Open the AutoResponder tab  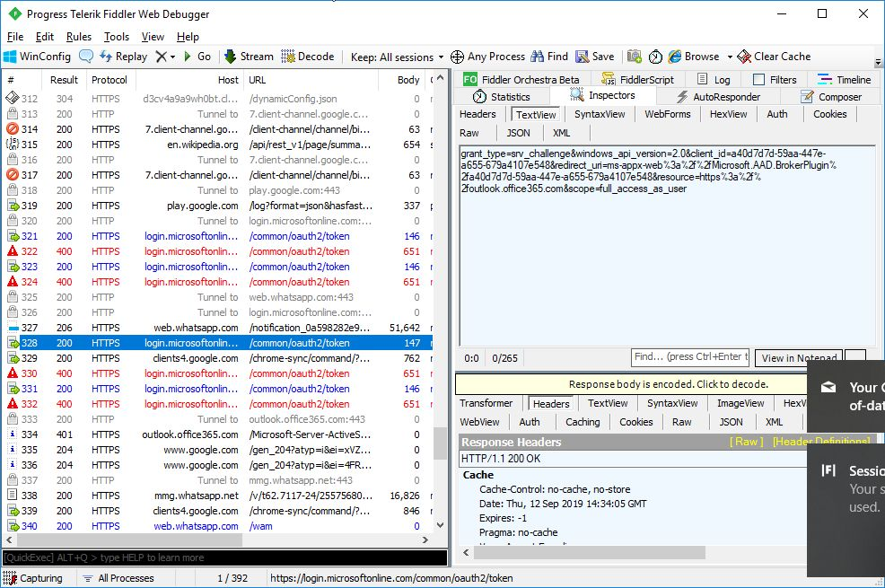(x=717, y=96)
